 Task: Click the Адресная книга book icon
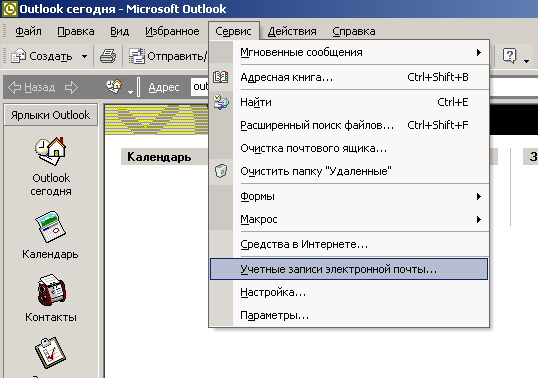pyautogui.click(x=221, y=77)
